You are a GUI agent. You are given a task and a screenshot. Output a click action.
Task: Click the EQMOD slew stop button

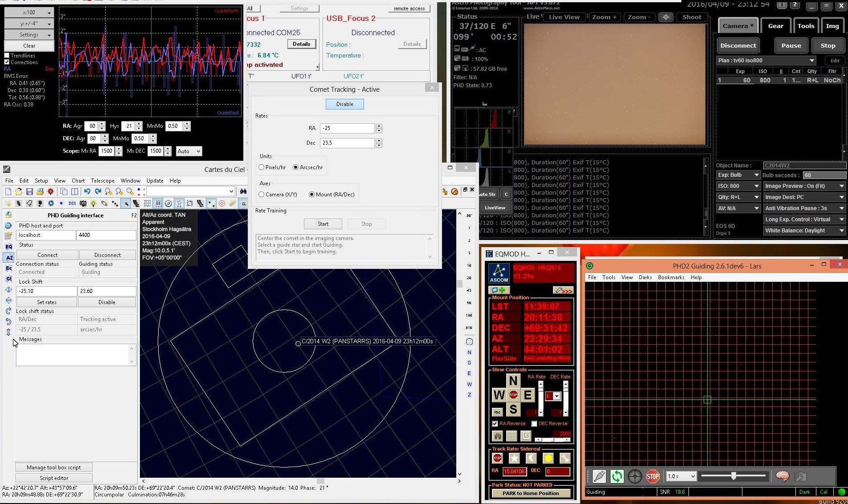pyautogui.click(x=513, y=394)
